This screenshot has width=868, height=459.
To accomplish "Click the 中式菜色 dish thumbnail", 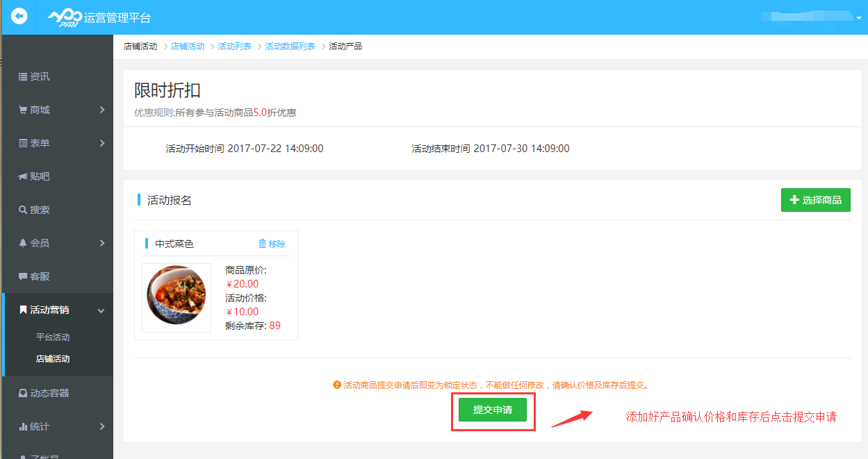I will pos(177,298).
